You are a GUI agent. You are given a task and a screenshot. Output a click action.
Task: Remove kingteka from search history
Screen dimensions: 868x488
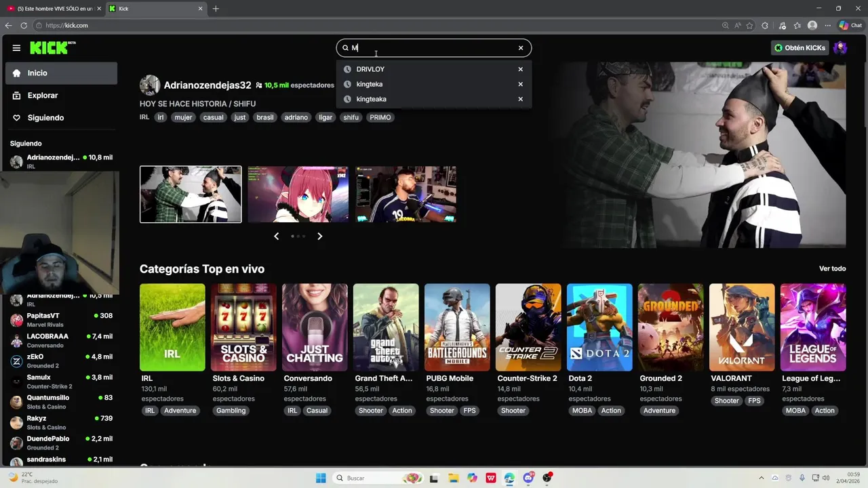521,84
